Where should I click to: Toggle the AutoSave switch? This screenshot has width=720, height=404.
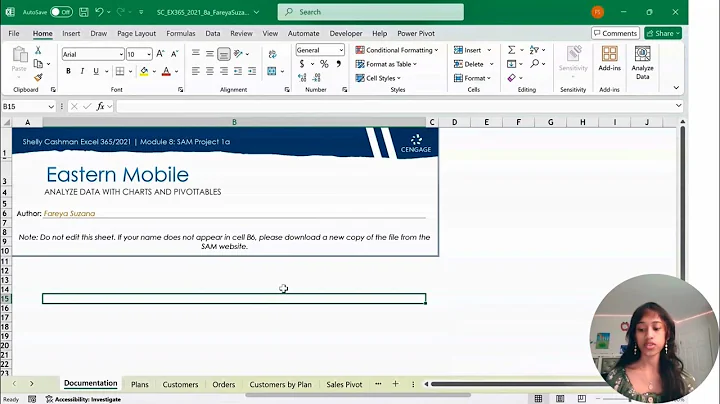(x=62, y=12)
